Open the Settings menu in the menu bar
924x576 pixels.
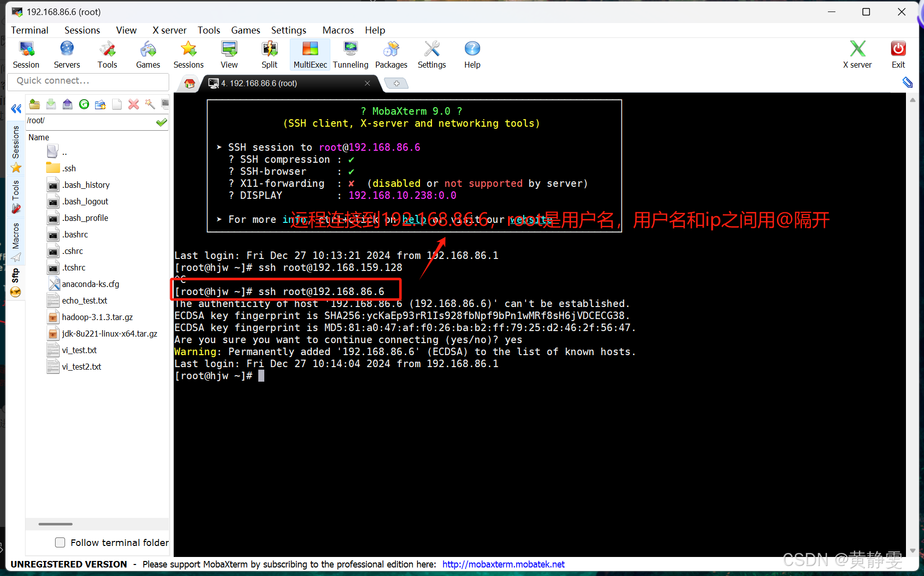pos(289,30)
